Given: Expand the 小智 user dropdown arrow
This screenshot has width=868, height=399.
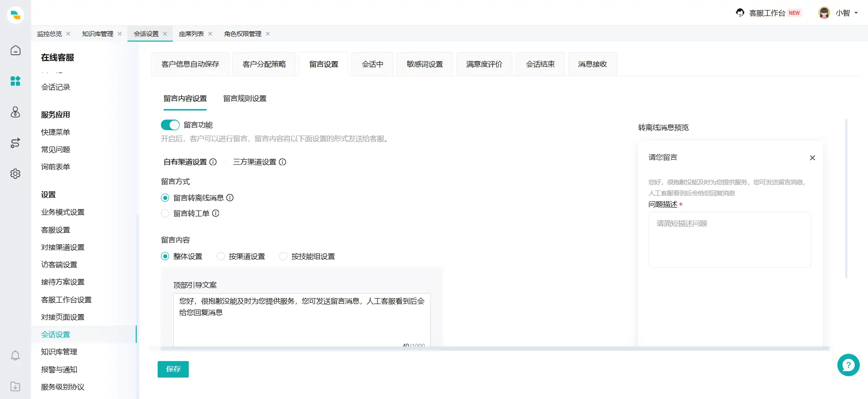Looking at the screenshot, I should [x=856, y=13].
